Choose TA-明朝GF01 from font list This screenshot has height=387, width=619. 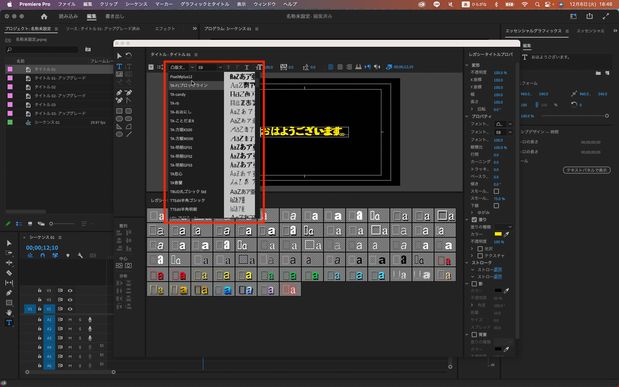tap(181, 147)
